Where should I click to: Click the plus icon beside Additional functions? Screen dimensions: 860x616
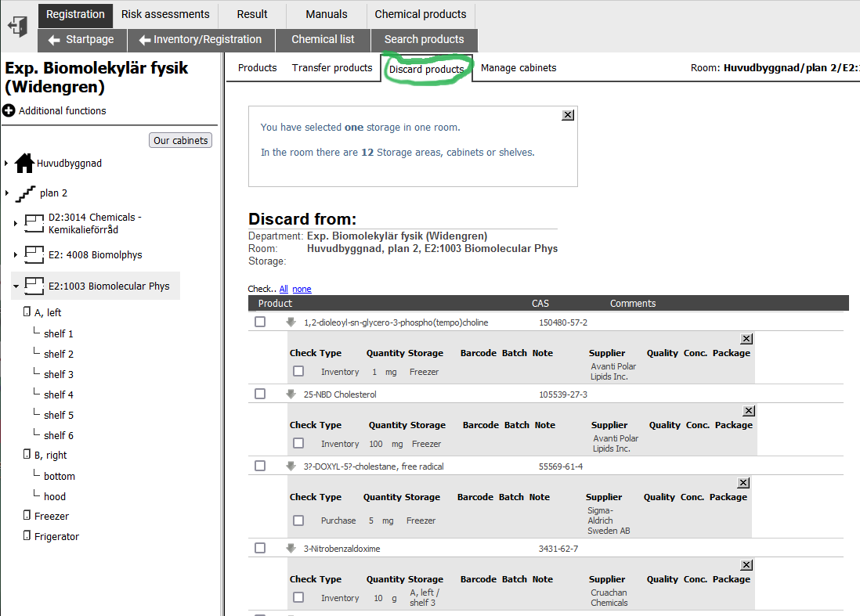coord(9,110)
